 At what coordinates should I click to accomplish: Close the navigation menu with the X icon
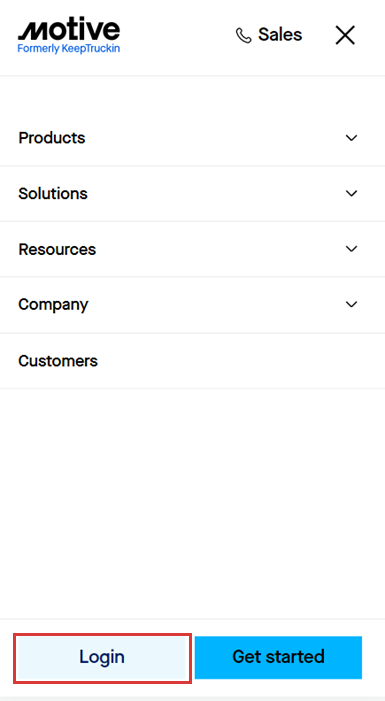click(x=345, y=35)
